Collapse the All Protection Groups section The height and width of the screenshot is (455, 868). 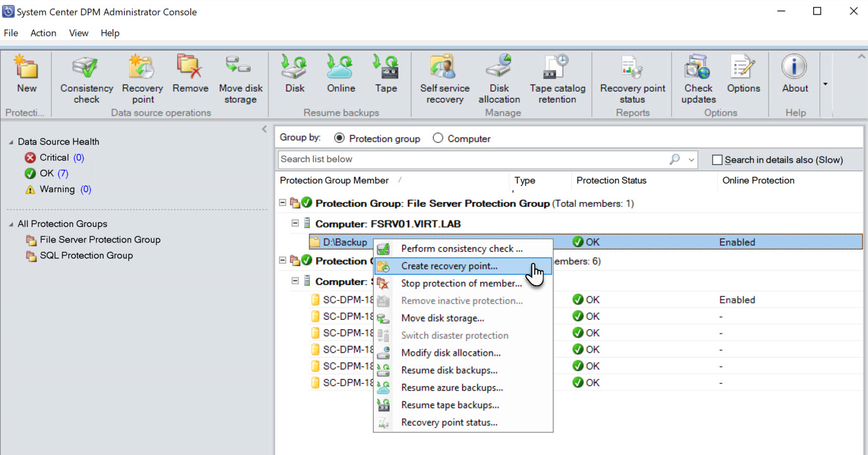click(x=11, y=224)
